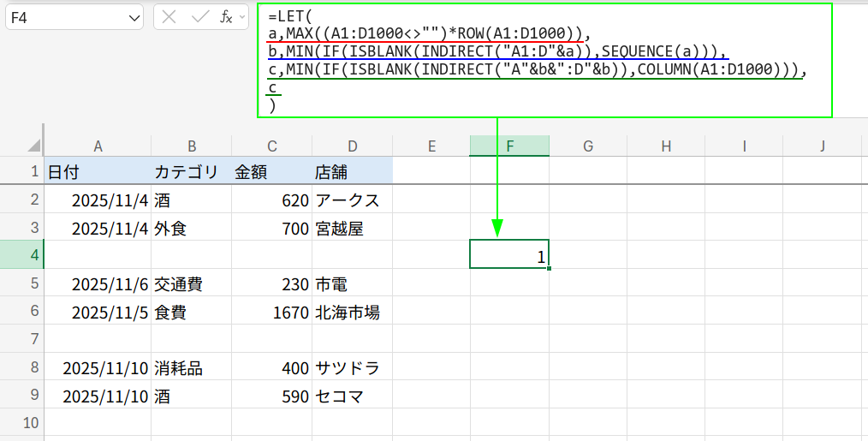Click header cell 日付 in A1
This screenshot has width=868, height=441.
pyautogui.click(x=98, y=172)
